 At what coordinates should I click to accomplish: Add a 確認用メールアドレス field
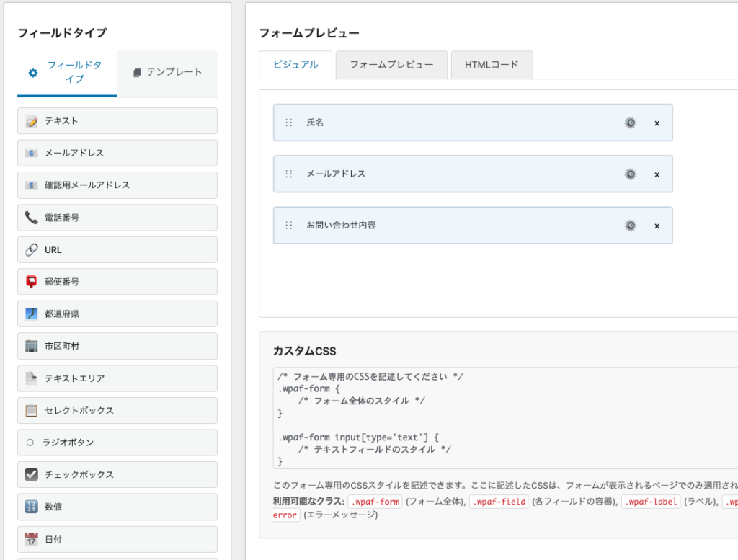(117, 185)
